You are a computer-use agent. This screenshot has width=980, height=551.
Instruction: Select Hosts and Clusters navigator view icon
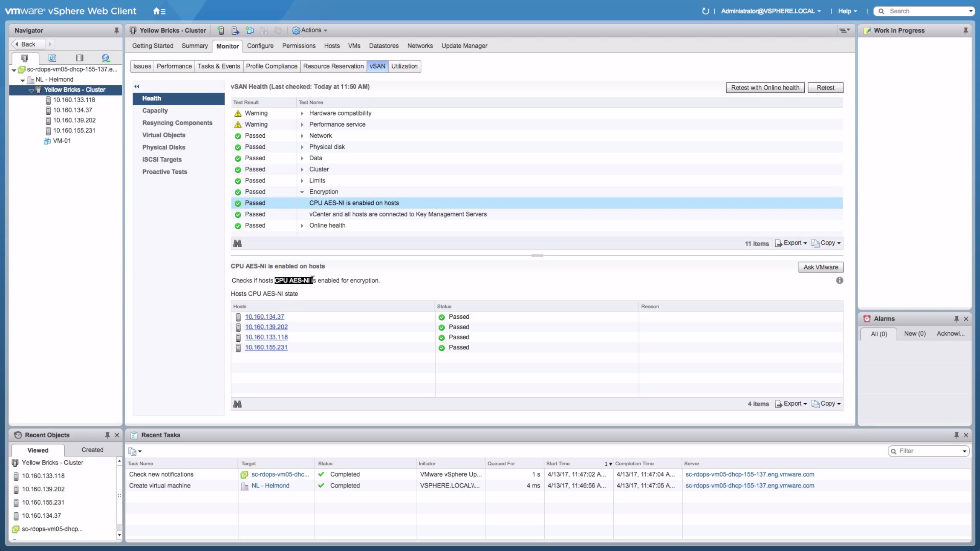[x=25, y=58]
